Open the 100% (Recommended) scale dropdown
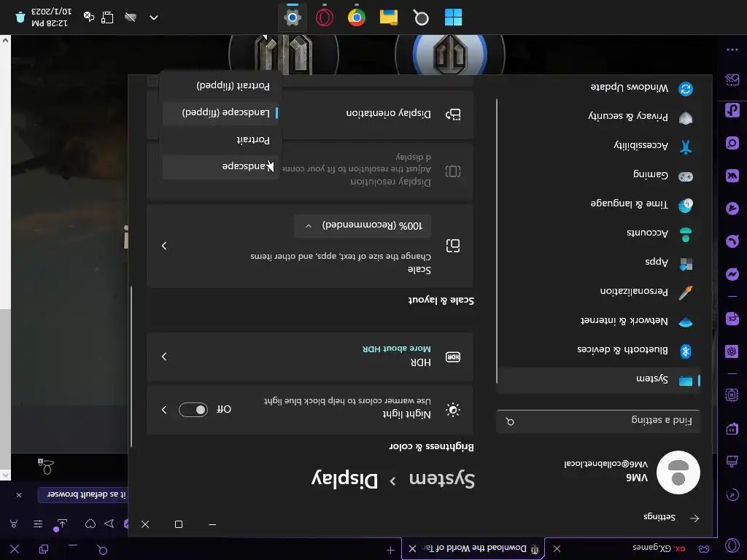 click(x=363, y=226)
